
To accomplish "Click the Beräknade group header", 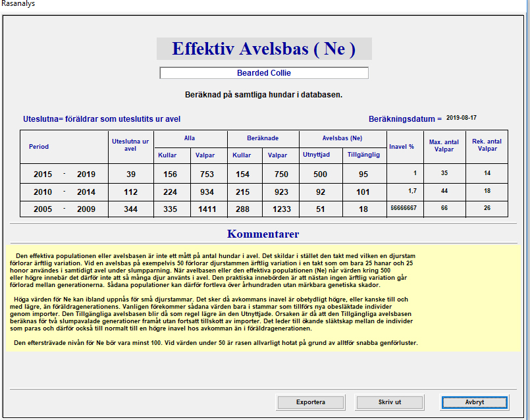I will (x=263, y=138).
